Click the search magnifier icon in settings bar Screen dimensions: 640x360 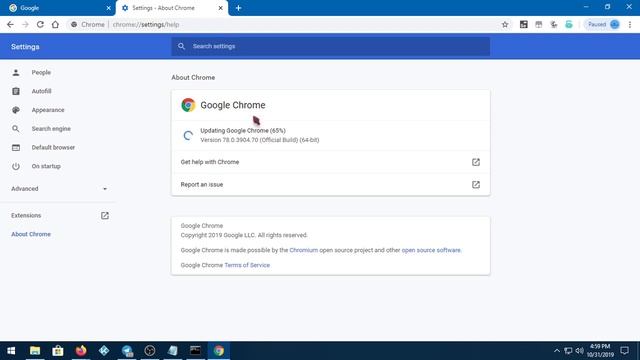click(182, 46)
